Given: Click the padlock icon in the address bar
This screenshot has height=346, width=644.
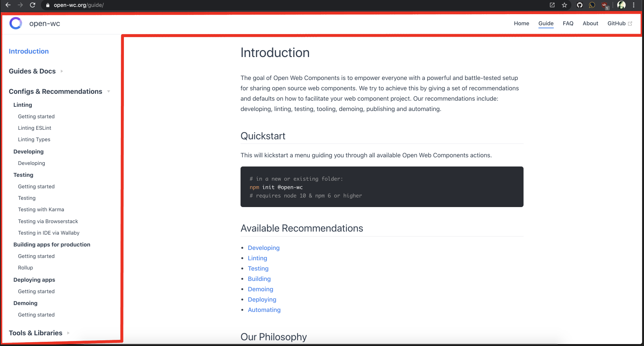Looking at the screenshot, I should coord(47,5).
